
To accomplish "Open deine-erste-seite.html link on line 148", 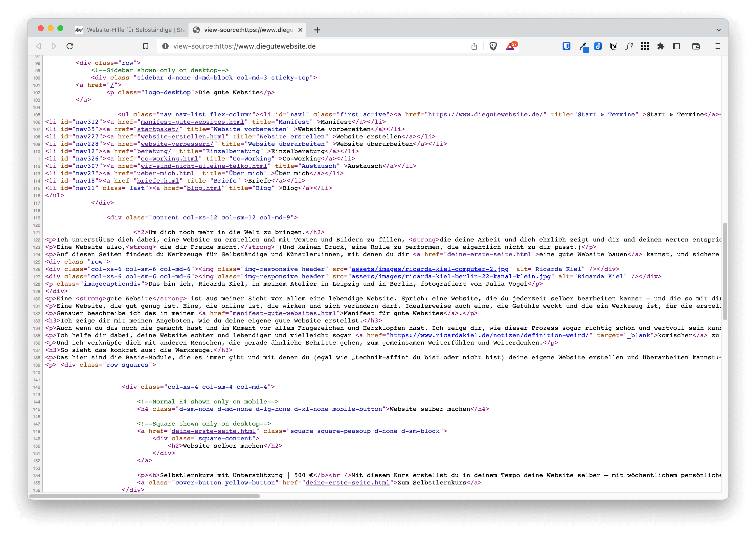I will (x=213, y=431).
